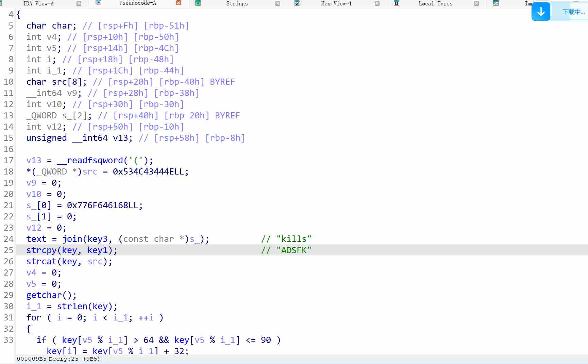588x364 pixels.
Task: Switch to the Hex View-1 tab
Action: 336,3
